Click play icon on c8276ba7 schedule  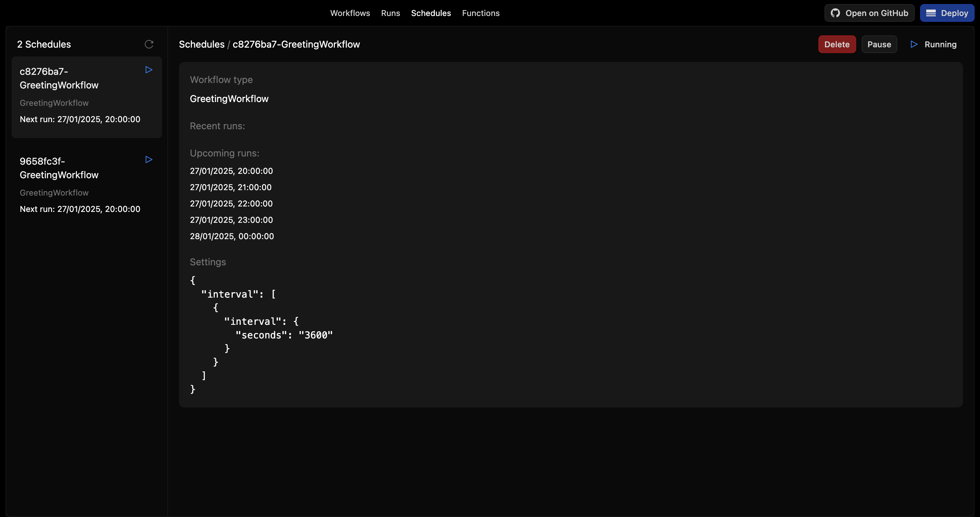(149, 70)
